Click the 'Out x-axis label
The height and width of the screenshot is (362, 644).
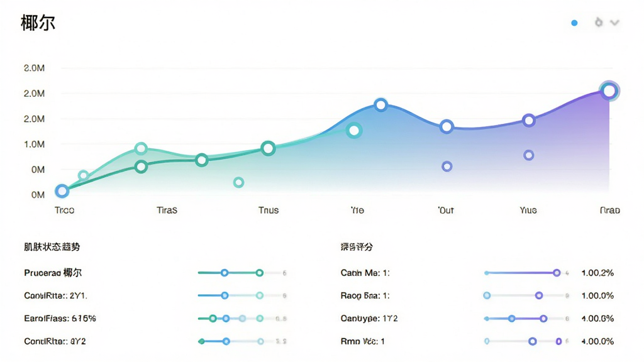pyautogui.click(x=446, y=210)
